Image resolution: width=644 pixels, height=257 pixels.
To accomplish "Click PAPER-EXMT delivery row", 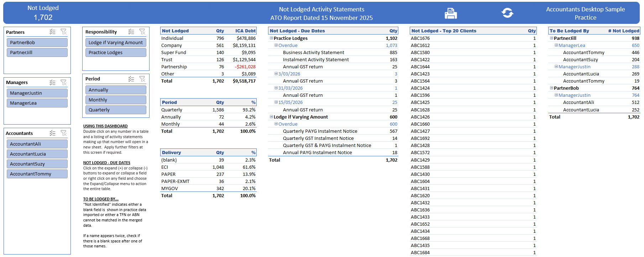I will click(208, 181).
